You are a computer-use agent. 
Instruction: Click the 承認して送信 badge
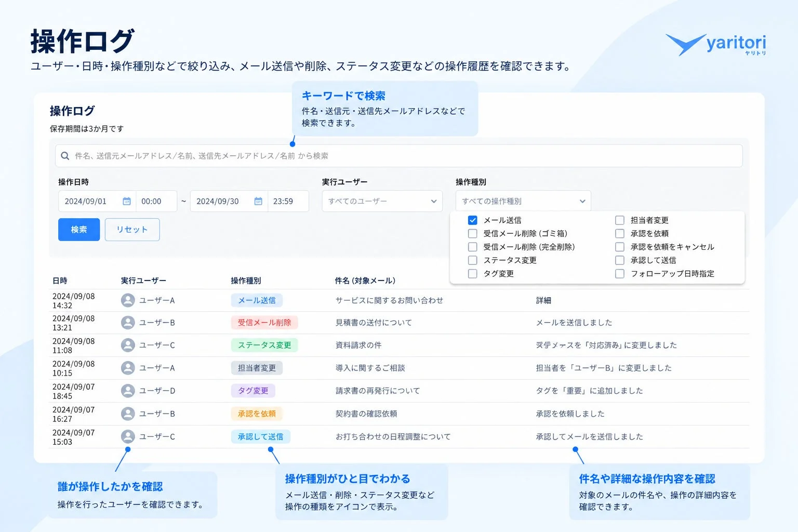click(x=261, y=436)
